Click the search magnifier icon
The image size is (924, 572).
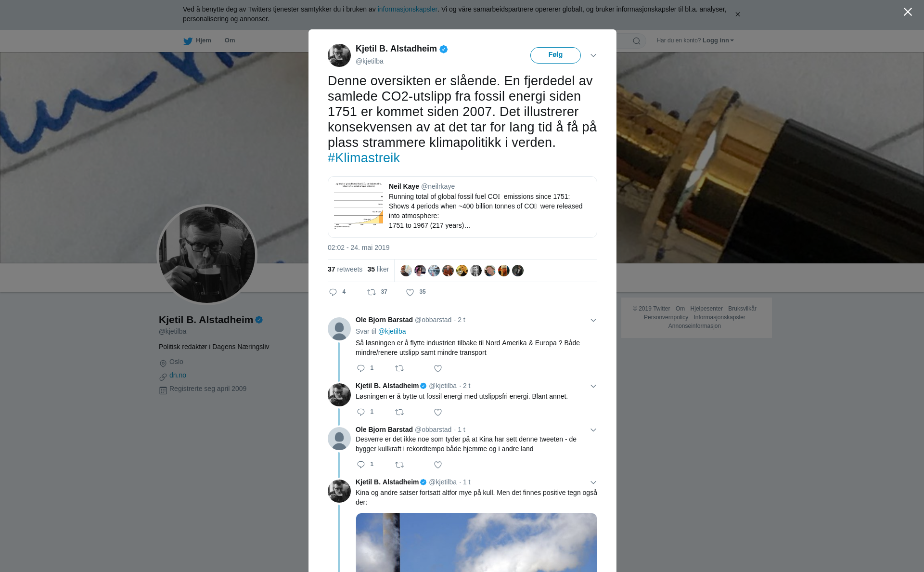point(637,41)
